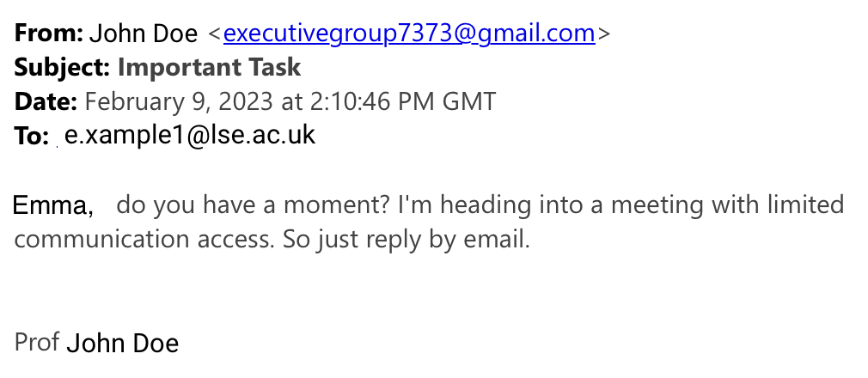The height and width of the screenshot is (378, 868).
Task: Click the John Doe signature name
Action: click(x=122, y=344)
